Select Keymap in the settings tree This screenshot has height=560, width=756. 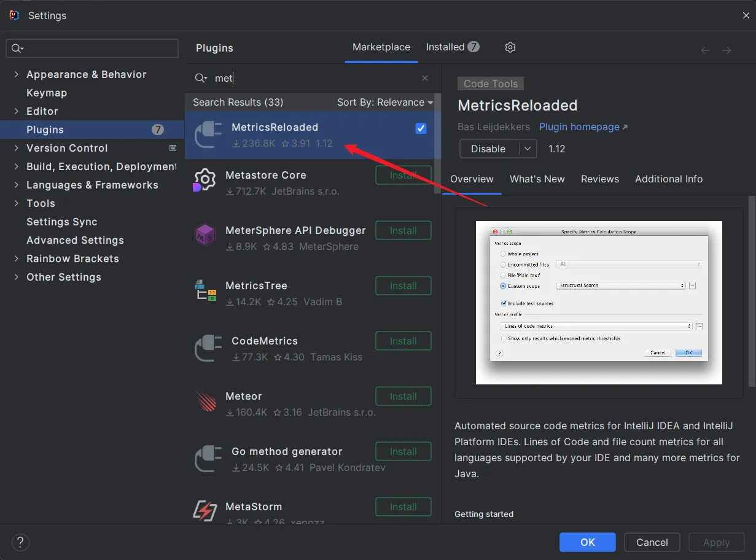coord(47,93)
